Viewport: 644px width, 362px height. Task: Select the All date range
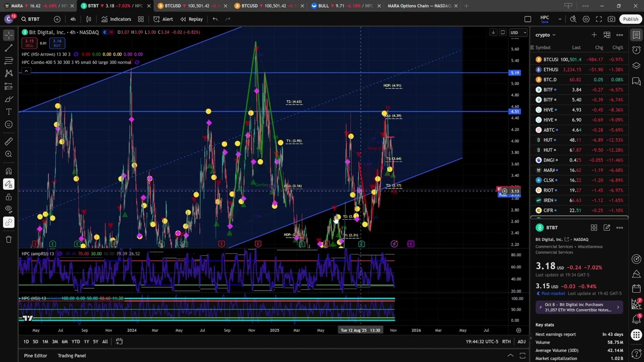coord(105,341)
